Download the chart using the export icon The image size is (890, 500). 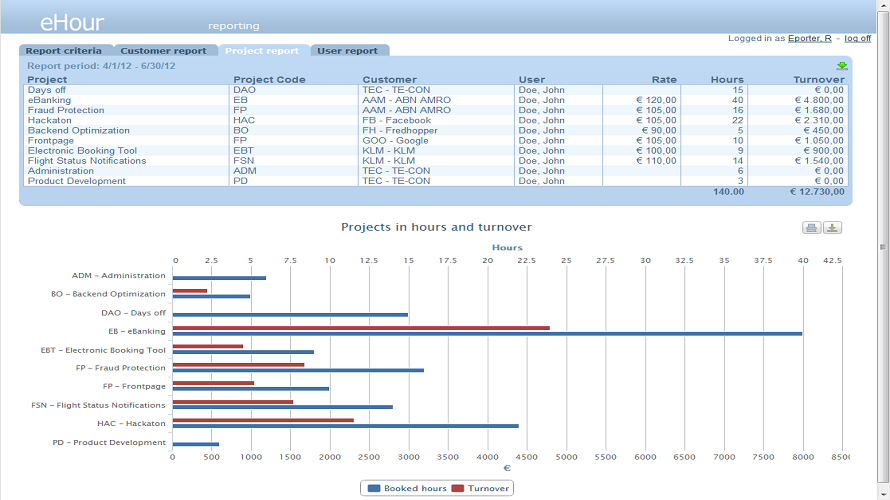pos(832,228)
